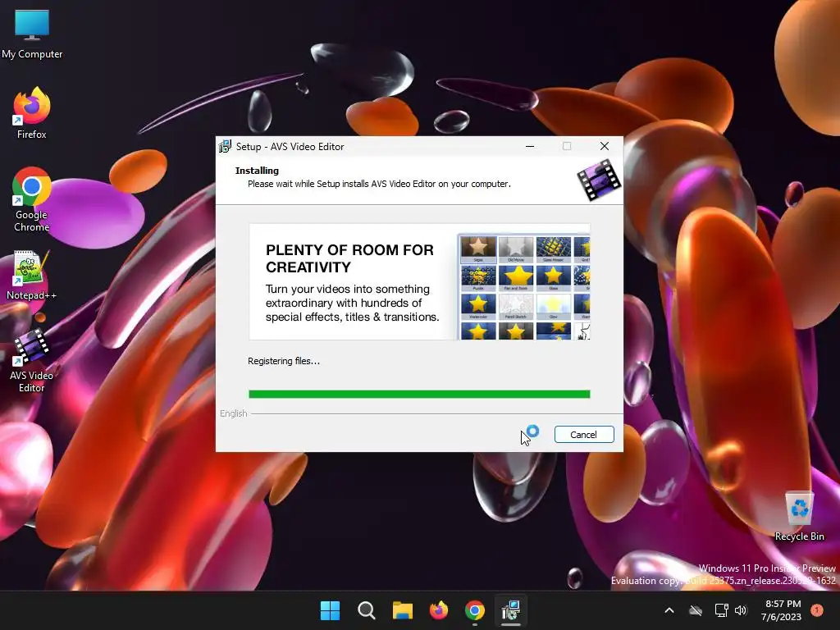Open the OneDrive tray icon
This screenshot has height=630, width=840.
pyautogui.click(x=696, y=610)
